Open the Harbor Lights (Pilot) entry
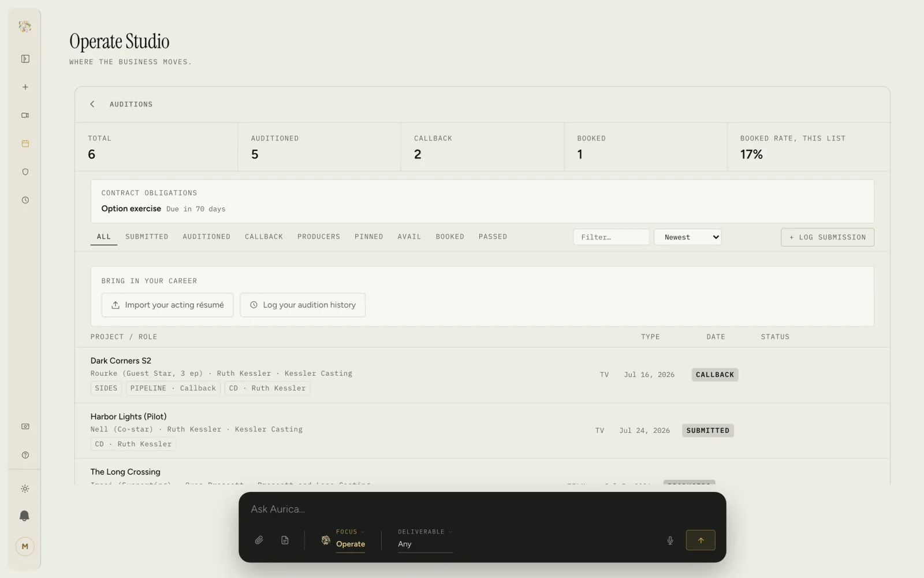 click(x=482, y=431)
